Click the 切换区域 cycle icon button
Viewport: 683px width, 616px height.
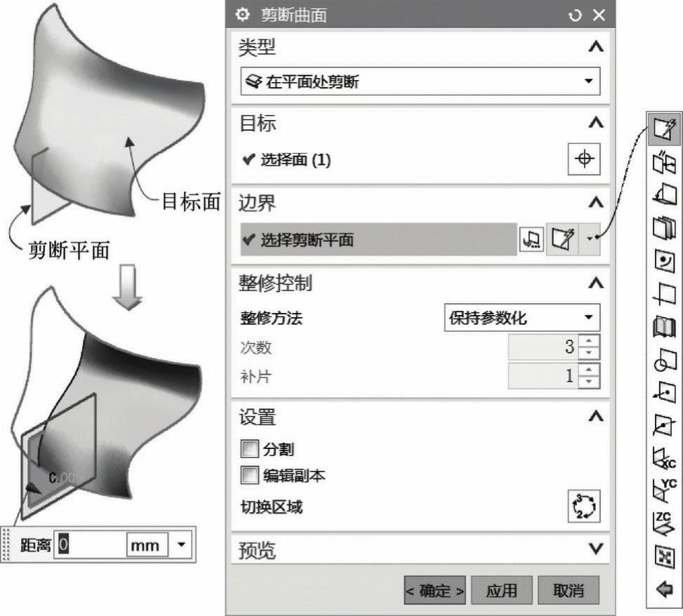[x=584, y=507]
